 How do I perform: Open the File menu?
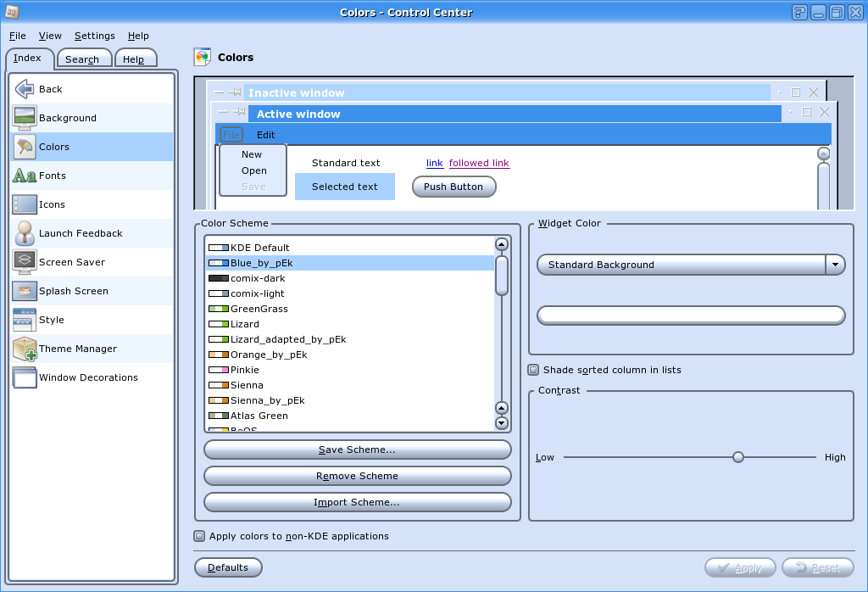[x=17, y=36]
